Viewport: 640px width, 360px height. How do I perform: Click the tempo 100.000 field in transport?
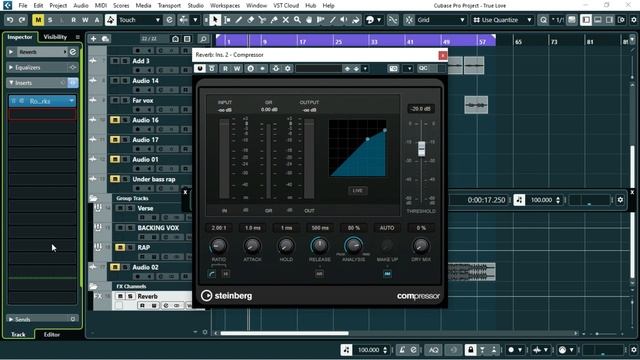542,200
